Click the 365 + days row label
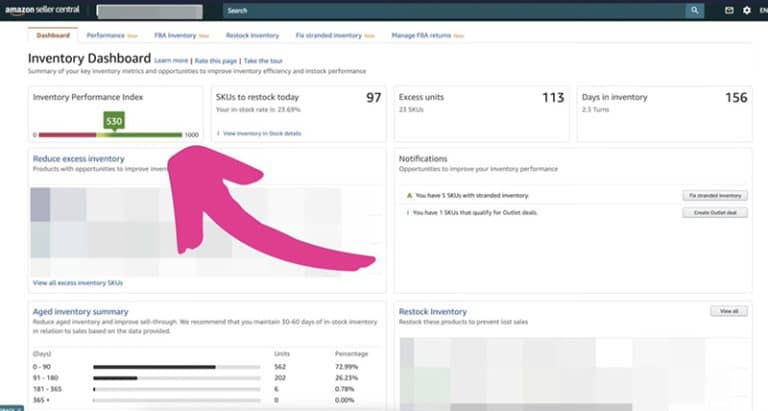The width and height of the screenshot is (768, 411). (x=40, y=400)
